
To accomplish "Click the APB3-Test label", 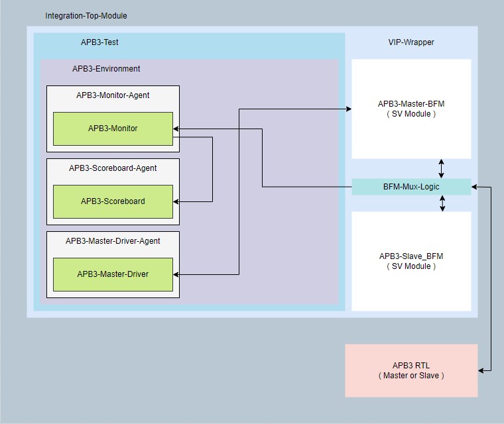I will [x=99, y=42].
